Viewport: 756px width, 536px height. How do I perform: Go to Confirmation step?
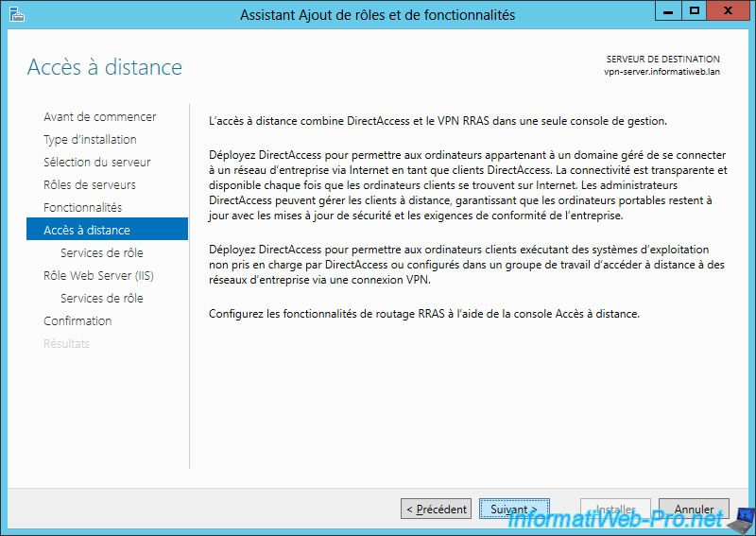tap(77, 320)
